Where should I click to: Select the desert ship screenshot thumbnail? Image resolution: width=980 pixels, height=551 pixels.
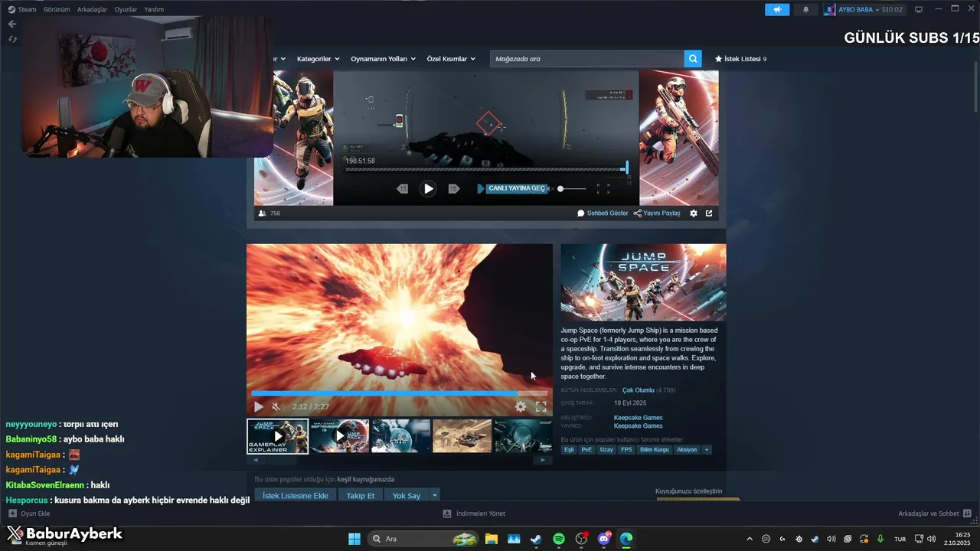462,436
